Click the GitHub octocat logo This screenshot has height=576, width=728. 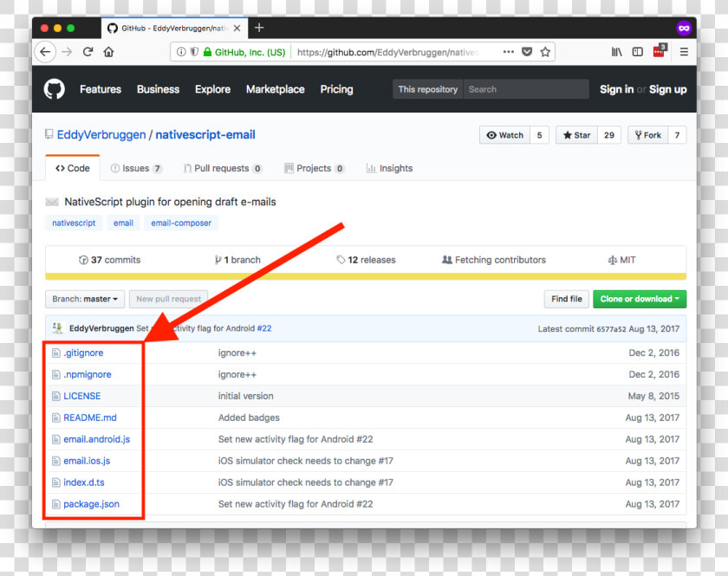[55, 89]
